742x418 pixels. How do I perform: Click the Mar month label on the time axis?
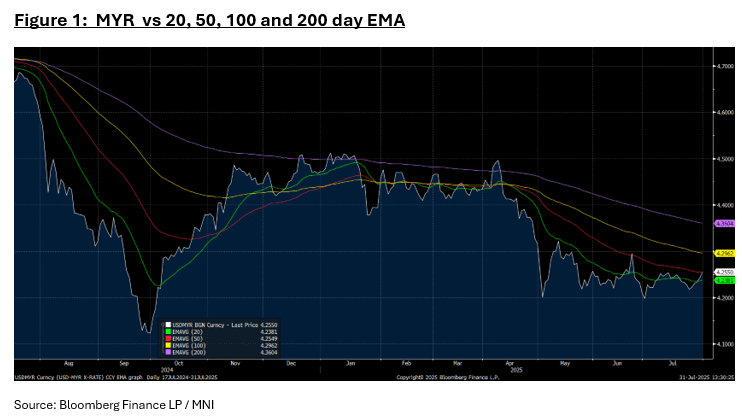pyautogui.click(x=457, y=364)
